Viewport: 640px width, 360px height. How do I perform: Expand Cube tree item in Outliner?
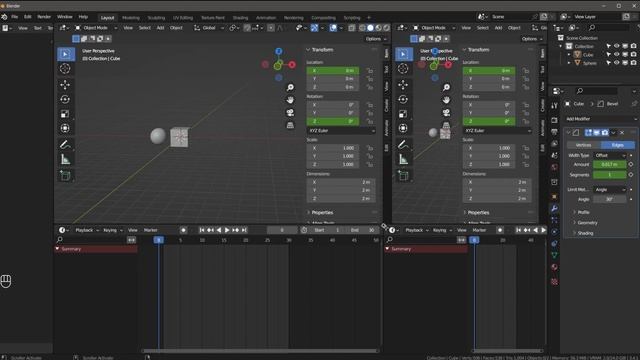[x=569, y=55]
